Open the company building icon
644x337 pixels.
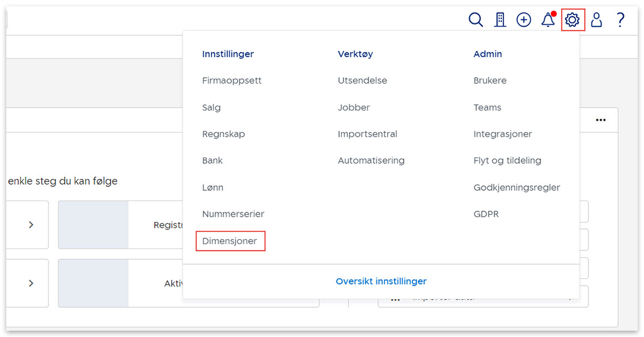pos(500,20)
